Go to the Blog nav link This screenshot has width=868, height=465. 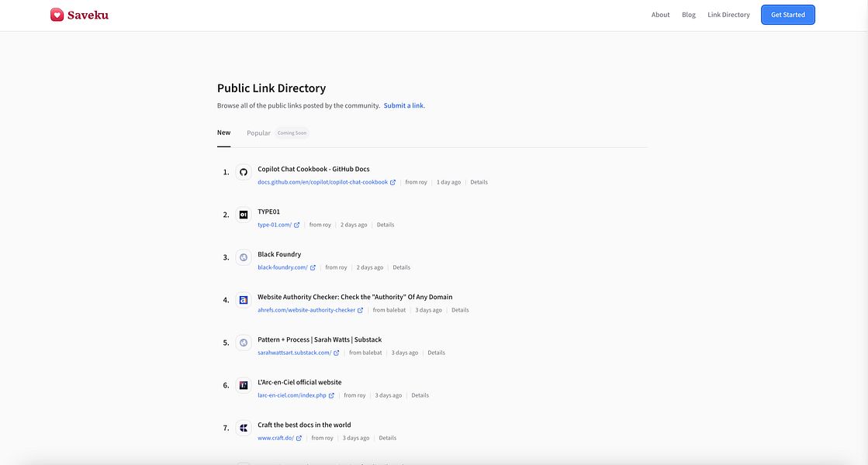click(x=689, y=15)
